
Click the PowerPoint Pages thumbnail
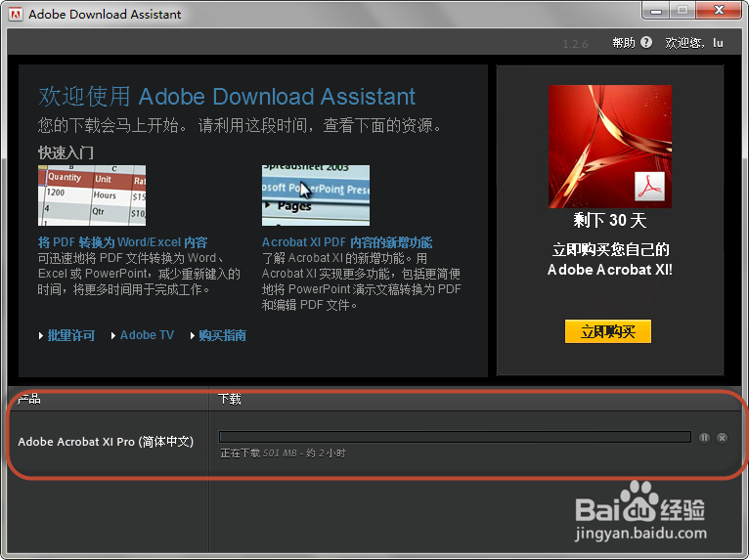tap(316, 195)
